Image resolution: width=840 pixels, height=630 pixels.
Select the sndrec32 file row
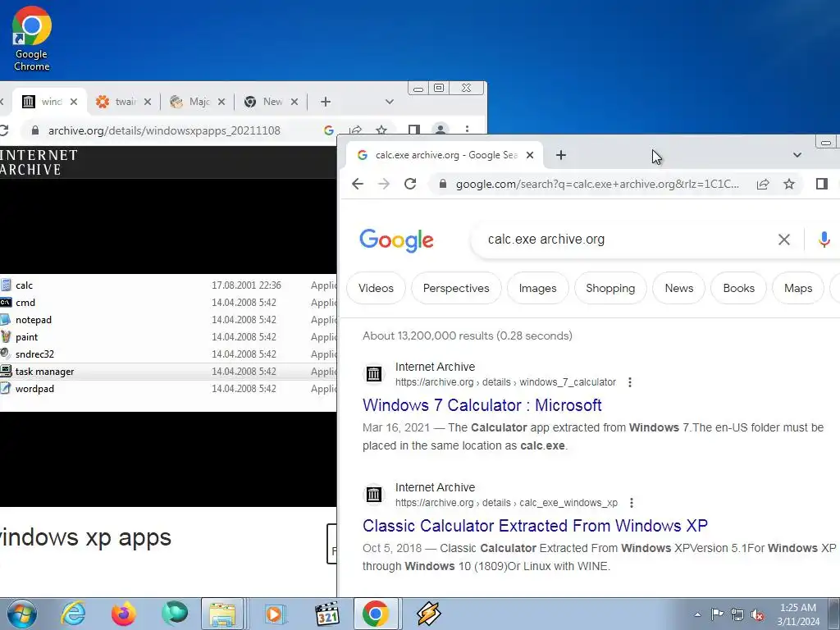(168, 354)
